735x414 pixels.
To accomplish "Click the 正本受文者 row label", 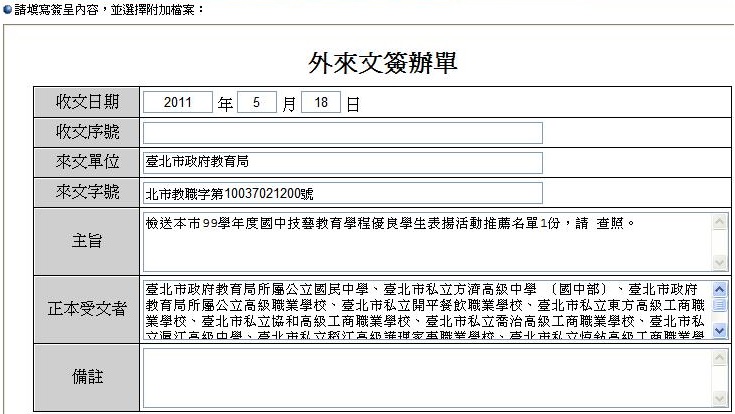I will click(x=87, y=309).
